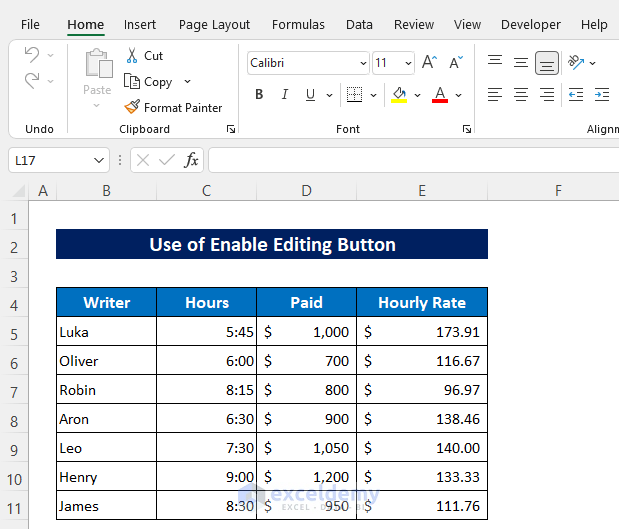This screenshot has height=529, width=619.
Task: Switch to the Help tab
Action: (x=594, y=24)
